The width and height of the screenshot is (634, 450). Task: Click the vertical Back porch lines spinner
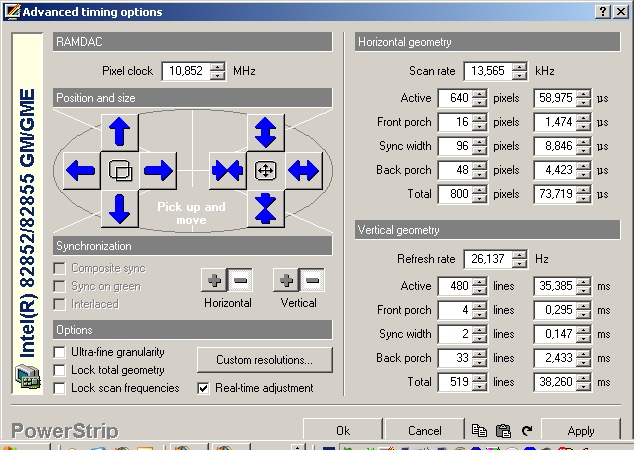480,358
